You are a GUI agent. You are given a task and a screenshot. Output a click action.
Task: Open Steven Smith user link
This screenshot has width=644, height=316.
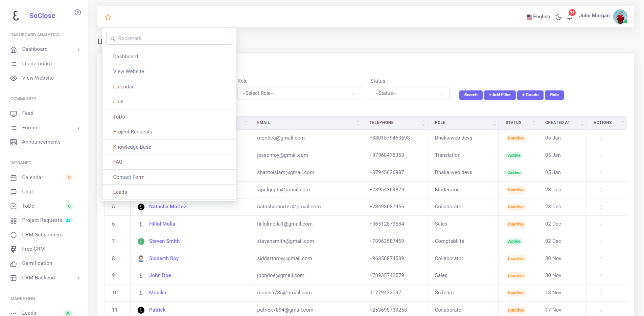[164, 241]
